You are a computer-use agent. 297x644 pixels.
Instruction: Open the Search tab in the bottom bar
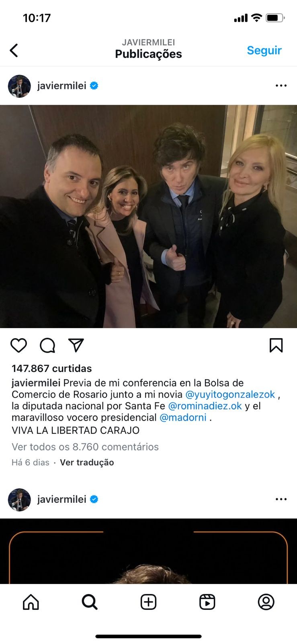tap(90, 602)
